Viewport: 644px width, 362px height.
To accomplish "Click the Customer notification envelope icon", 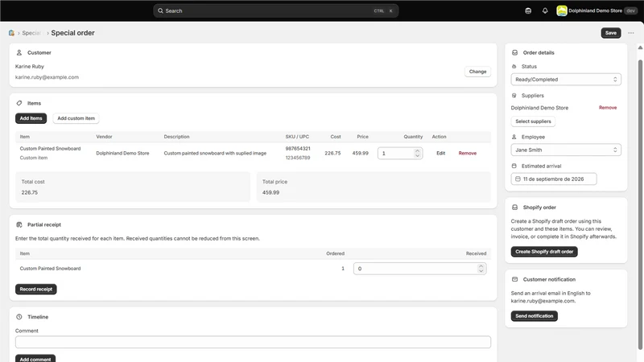I will pyautogui.click(x=514, y=279).
